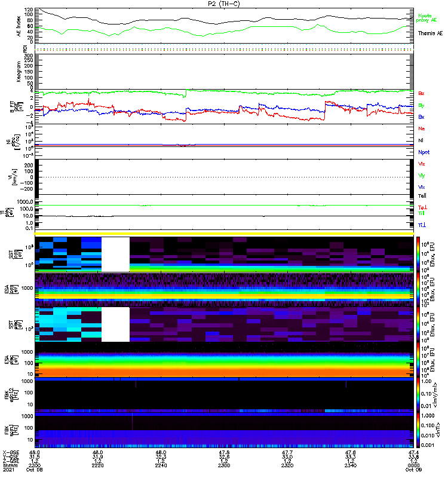Click the SST electron spectrogram color bar
This screenshot has height=478, width=448.
click(x=418, y=324)
